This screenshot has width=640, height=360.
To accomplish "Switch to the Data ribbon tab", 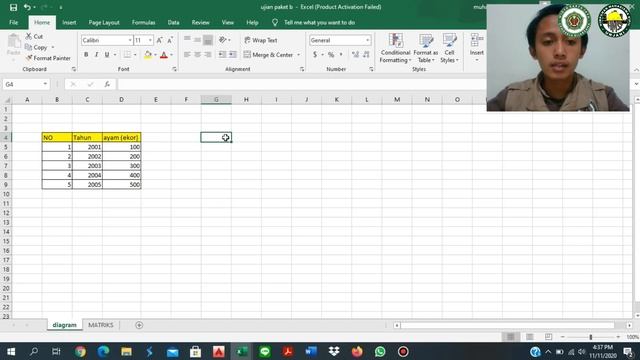I will click(173, 22).
